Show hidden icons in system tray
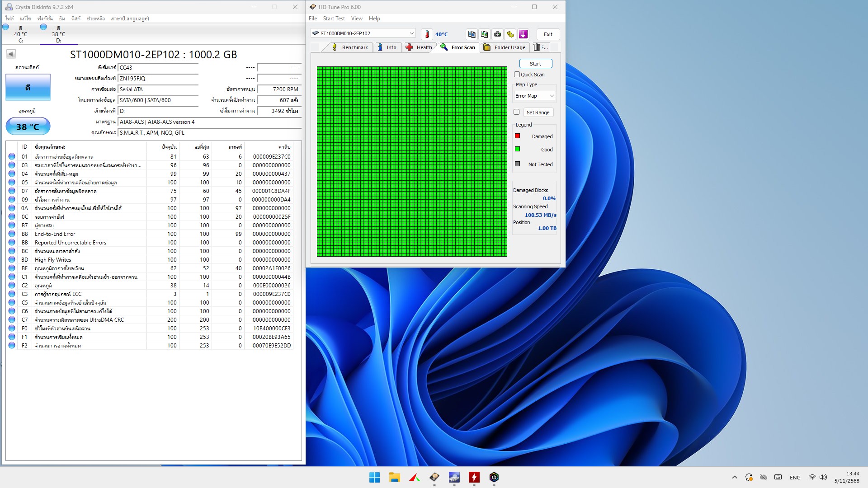The height and width of the screenshot is (488, 868). (x=734, y=477)
